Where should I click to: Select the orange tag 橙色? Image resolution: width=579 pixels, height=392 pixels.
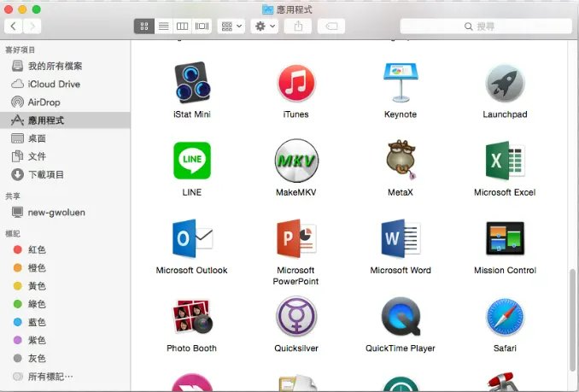pyautogui.click(x=65, y=267)
